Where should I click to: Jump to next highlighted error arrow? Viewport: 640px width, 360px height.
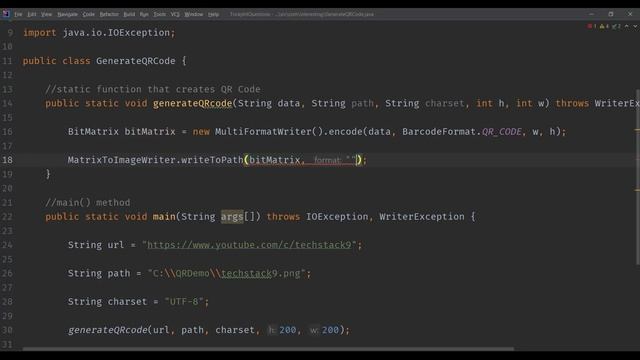635,26
